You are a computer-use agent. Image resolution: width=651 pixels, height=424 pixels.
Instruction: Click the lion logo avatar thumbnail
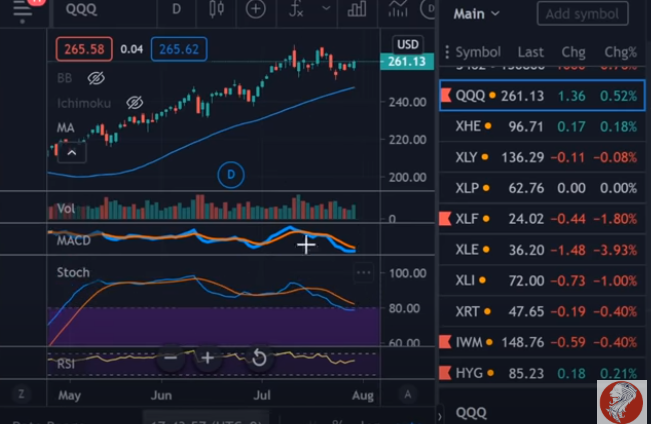pyautogui.click(x=622, y=402)
